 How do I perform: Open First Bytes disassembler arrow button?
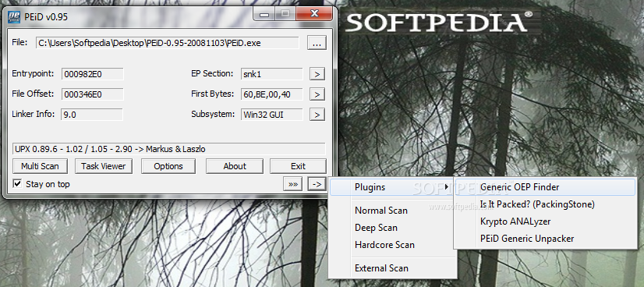[x=317, y=94]
